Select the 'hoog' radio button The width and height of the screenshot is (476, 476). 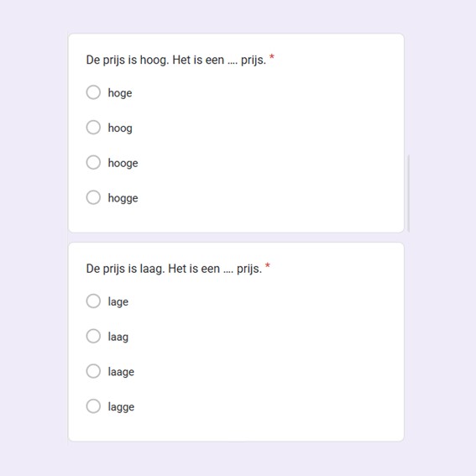[93, 128]
